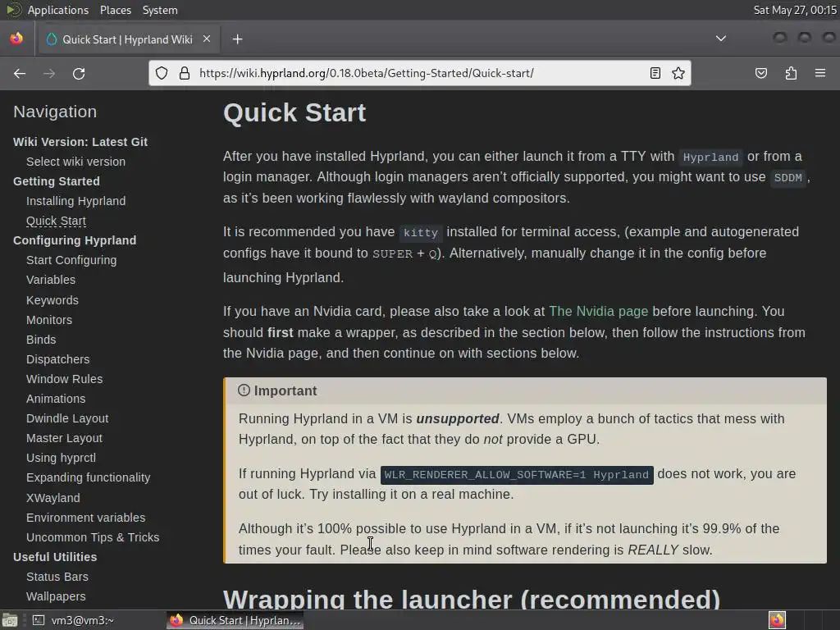Image resolution: width=840 pixels, height=630 pixels.
Task: Click Configuring Hyprland section heading
Action: (75, 240)
